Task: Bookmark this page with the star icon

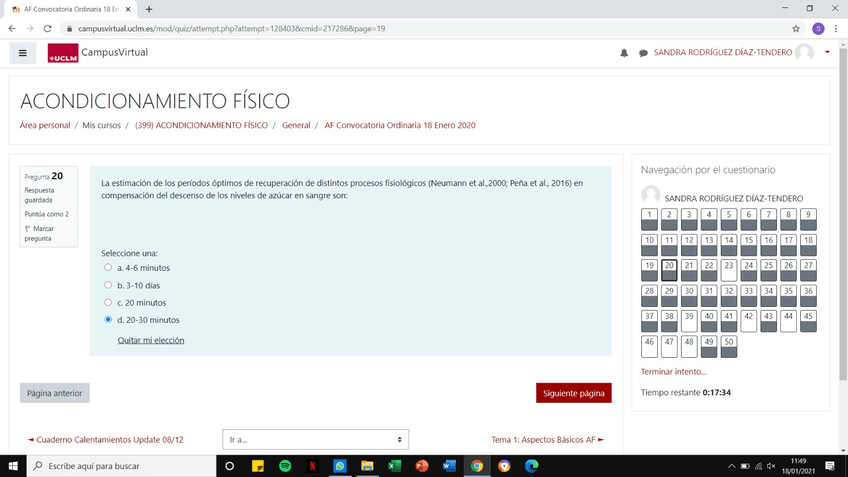Action: [x=796, y=29]
